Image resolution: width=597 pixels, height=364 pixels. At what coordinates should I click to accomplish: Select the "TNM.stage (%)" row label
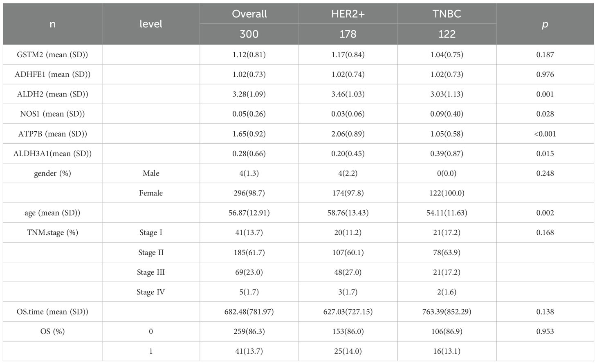click(52, 233)
